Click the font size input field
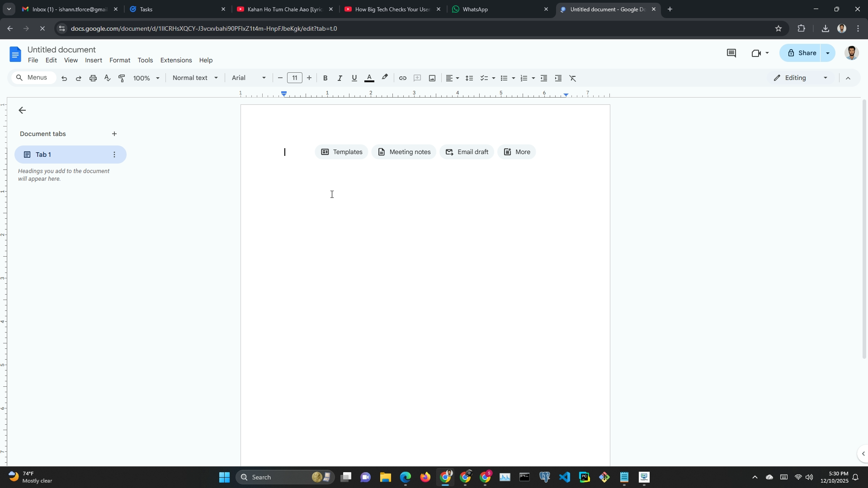This screenshot has width=868, height=488. tap(295, 78)
